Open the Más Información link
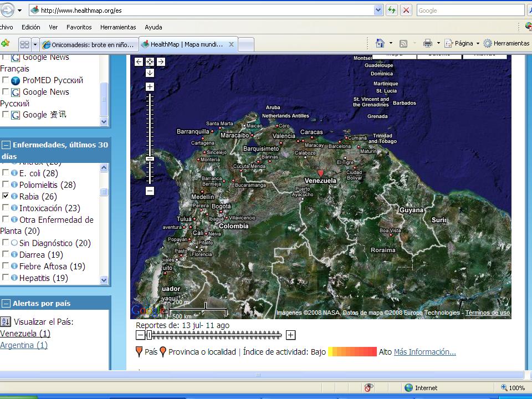Image resolution: width=532 pixels, height=399 pixels. (x=424, y=352)
